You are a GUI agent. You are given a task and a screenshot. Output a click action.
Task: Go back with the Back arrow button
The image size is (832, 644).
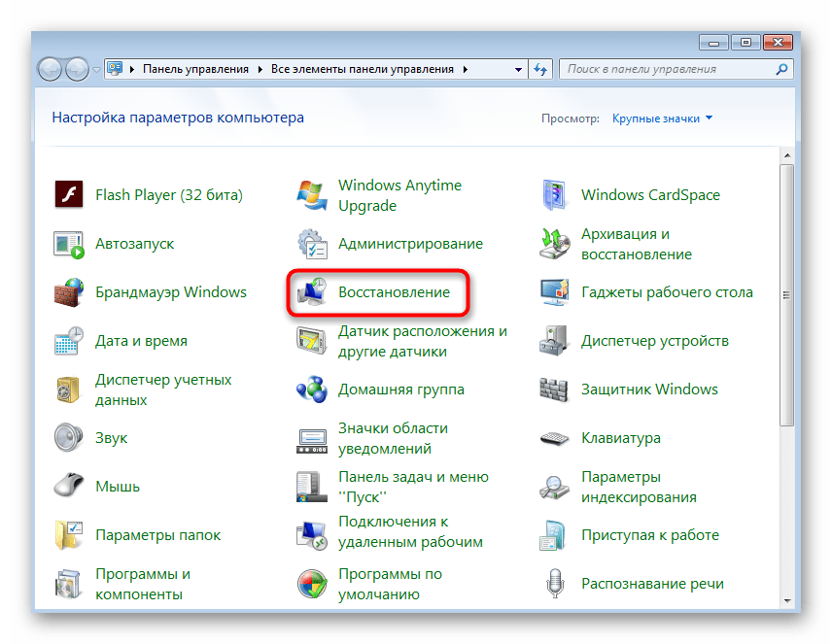pos(51,70)
